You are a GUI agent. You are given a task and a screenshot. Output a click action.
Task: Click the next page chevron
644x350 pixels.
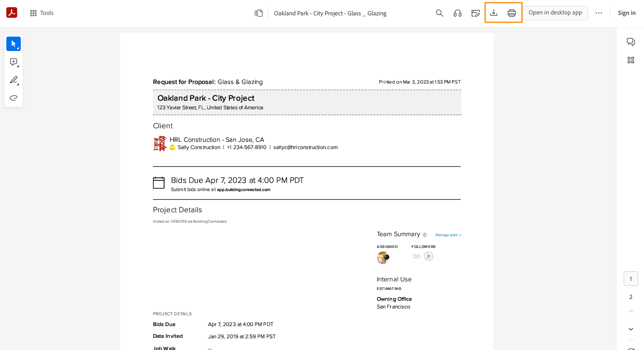[630, 329]
